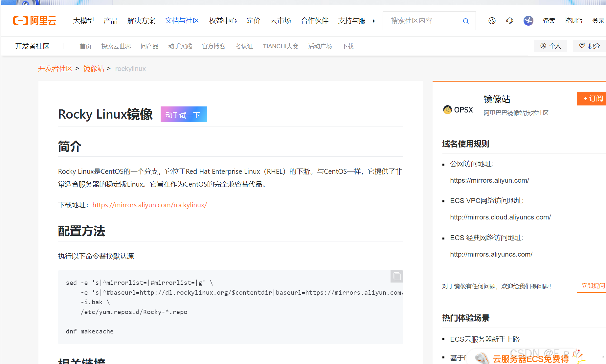Switch to 下载 tab
This screenshot has height=364, width=606.
348,46
